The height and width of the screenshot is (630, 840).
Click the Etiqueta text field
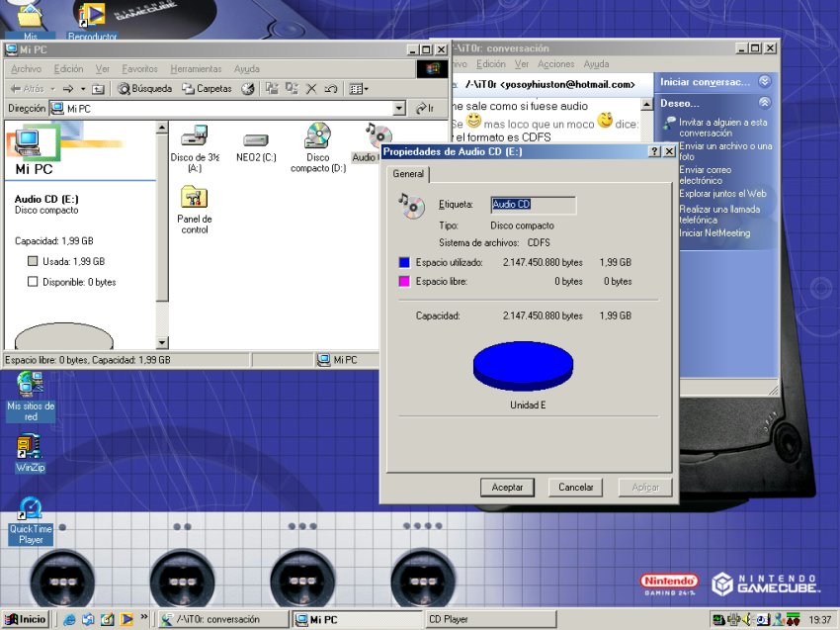pos(533,205)
